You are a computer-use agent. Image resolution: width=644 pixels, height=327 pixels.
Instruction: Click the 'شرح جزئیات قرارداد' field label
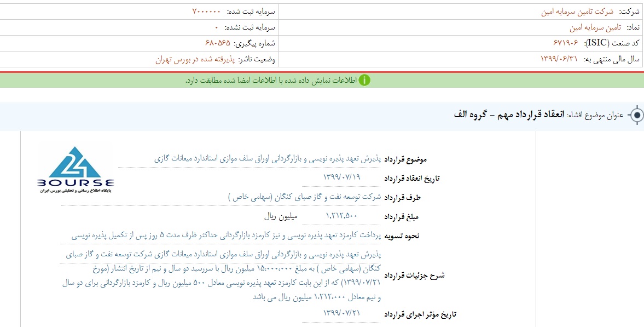[x=414, y=276]
